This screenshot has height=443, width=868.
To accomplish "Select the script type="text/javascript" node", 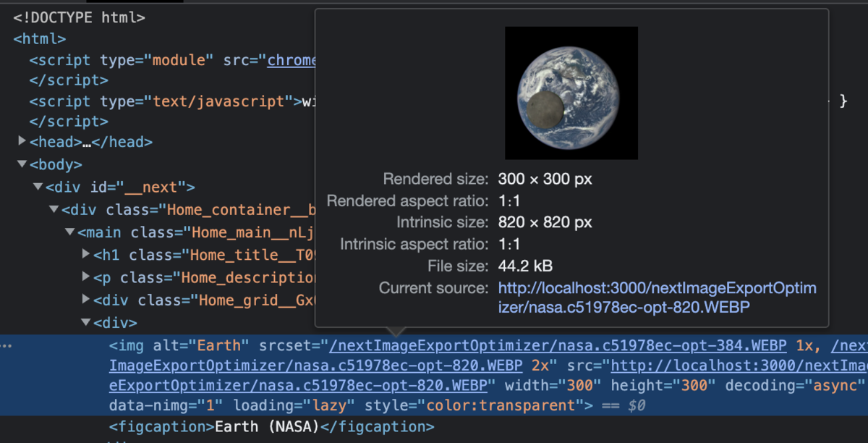I will [x=173, y=101].
